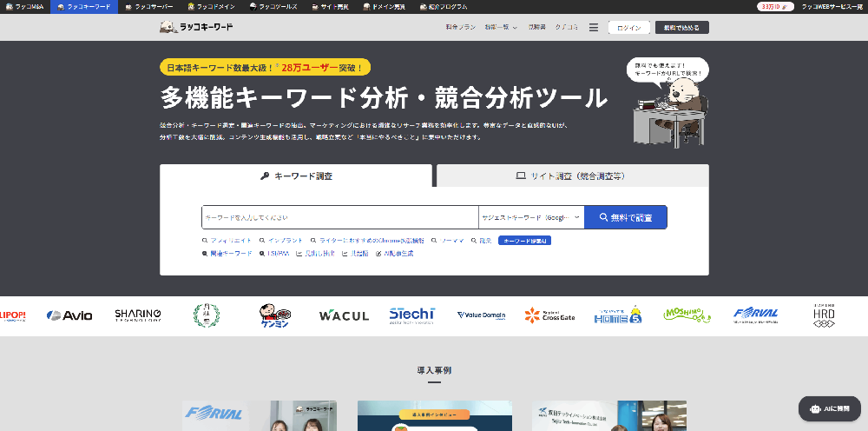Expand the サジェストキーワード search type dropdown

point(531,217)
